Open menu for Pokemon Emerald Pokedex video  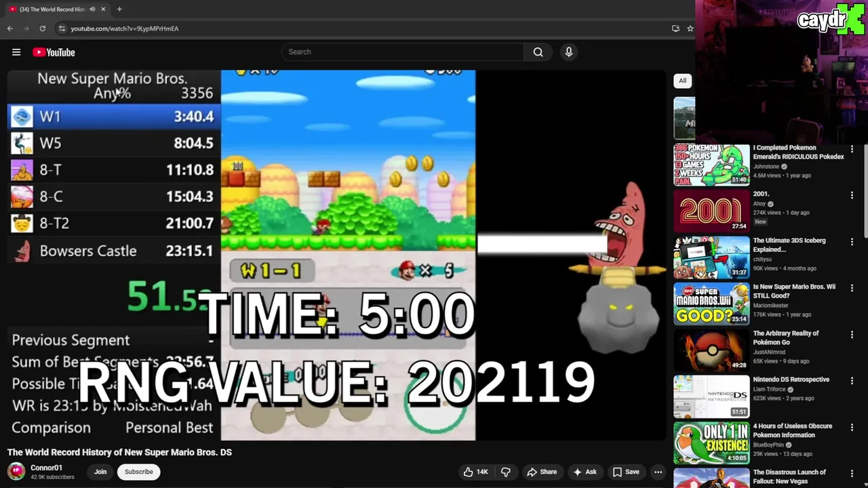[852, 149]
